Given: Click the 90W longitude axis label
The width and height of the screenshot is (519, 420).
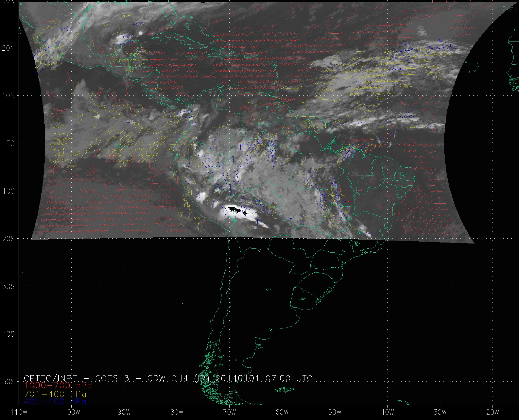Looking at the screenshot, I should (x=124, y=412).
